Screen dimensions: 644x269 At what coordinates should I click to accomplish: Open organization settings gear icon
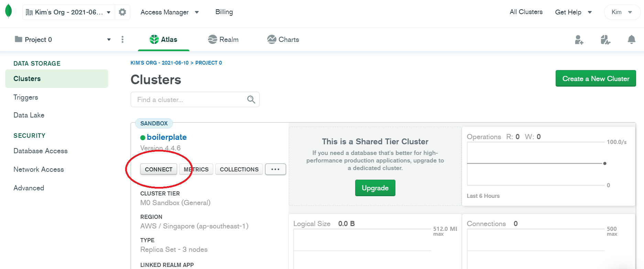(x=122, y=12)
